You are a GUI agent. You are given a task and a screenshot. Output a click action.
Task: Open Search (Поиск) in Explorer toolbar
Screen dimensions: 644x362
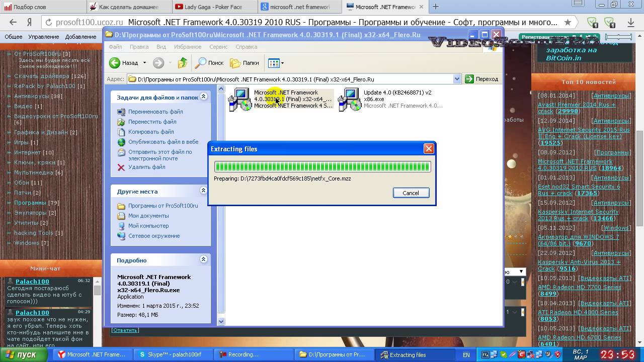209,63
